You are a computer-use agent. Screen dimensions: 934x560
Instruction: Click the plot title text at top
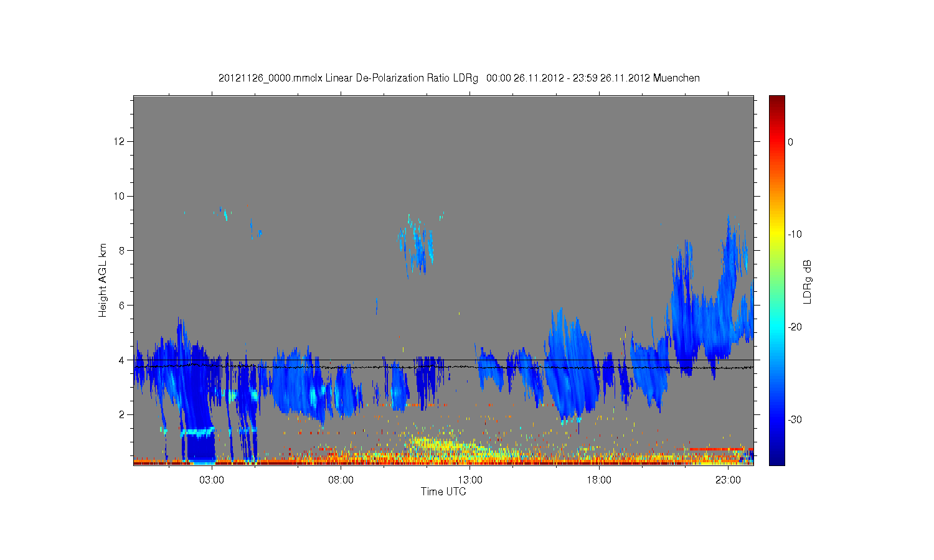[x=459, y=78]
